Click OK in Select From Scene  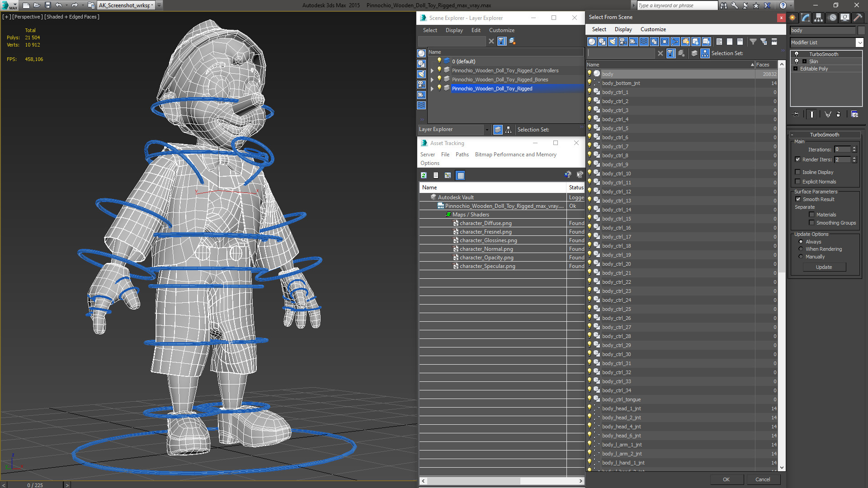pos(726,479)
